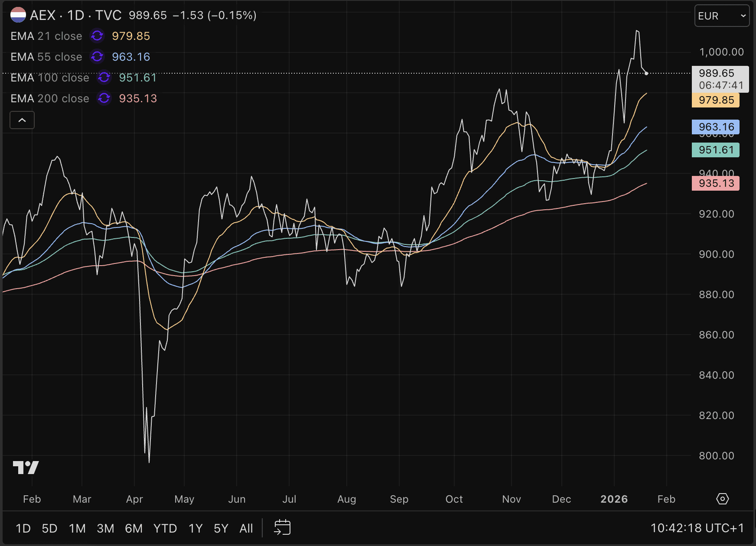Click the EMA 200 close legend label
The image size is (756, 546).
(50, 98)
